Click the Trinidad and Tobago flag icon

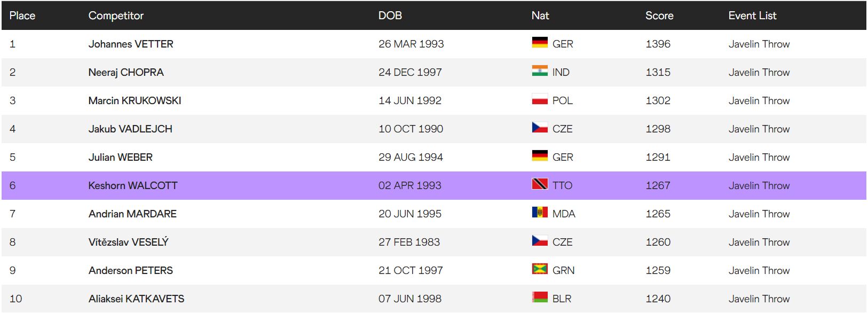coord(540,184)
